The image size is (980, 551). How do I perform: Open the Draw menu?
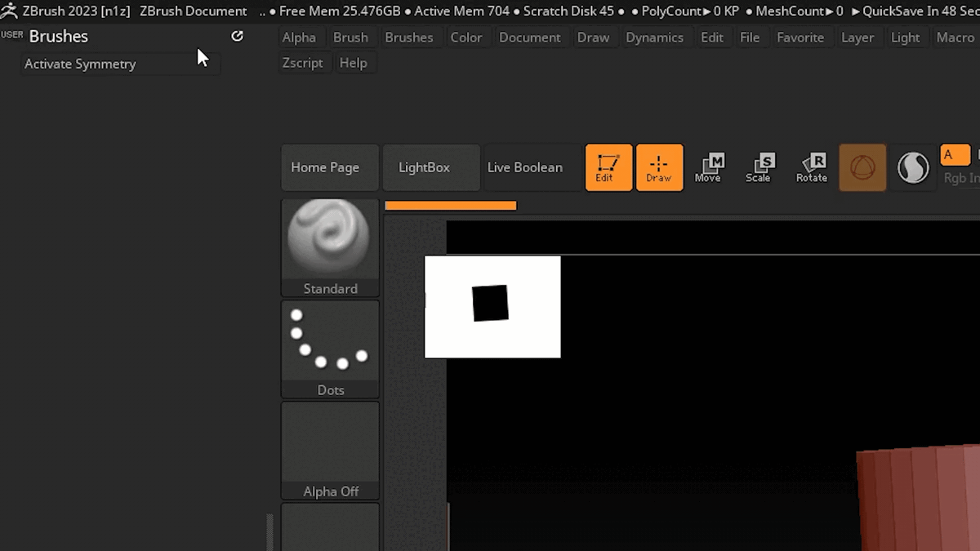click(593, 37)
